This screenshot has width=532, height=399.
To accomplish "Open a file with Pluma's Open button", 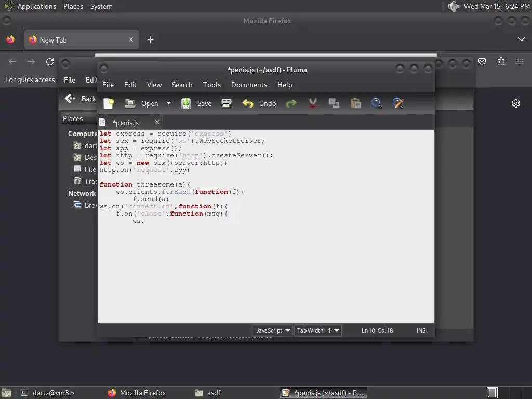I will click(x=141, y=103).
